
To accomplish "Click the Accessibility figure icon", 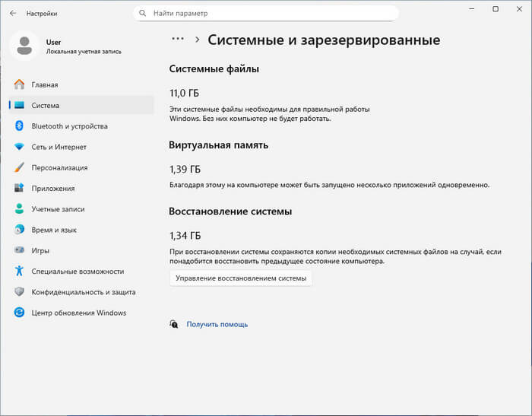I will tap(19, 271).
